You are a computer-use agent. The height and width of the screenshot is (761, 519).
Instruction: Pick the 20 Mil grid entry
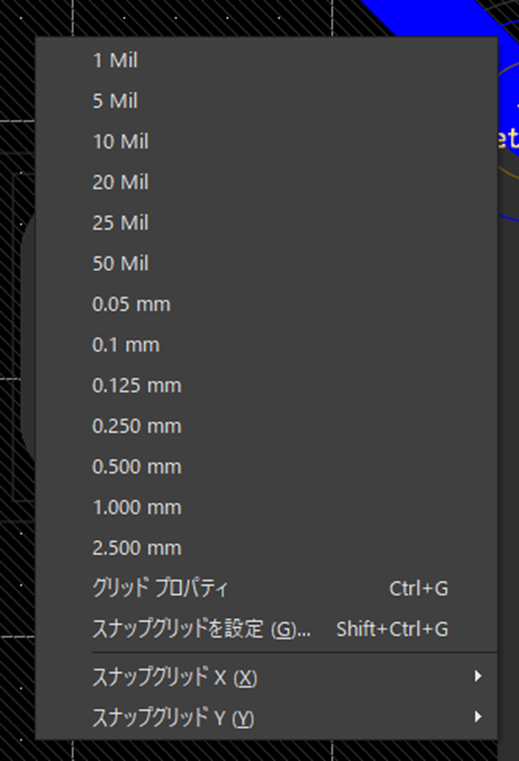coord(266,182)
